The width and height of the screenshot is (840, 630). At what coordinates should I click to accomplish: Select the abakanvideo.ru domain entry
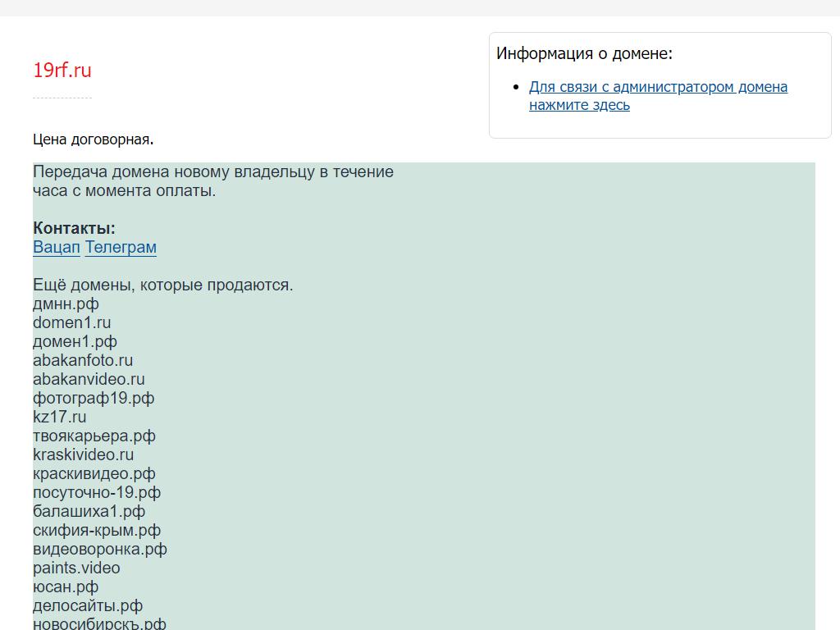tap(89, 379)
